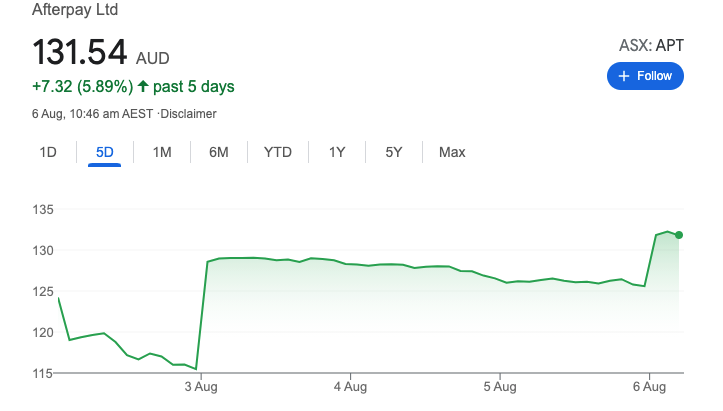
Task: Click the ASX: APT ticker label
Action: [652, 45]
